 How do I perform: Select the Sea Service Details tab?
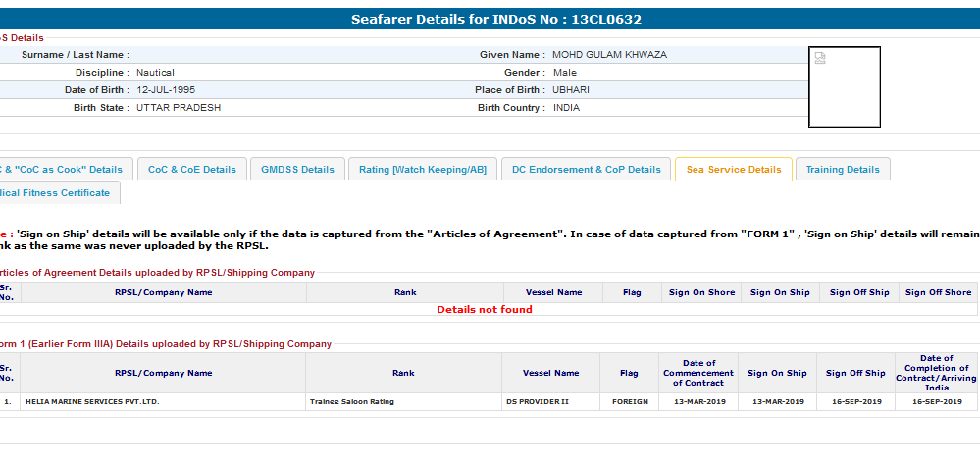click(734, 169)
